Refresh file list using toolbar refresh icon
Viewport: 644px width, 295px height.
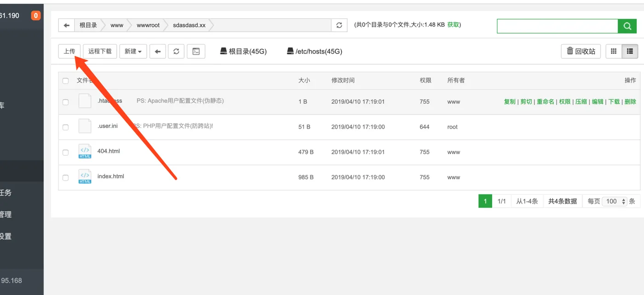tap(176, 51)
